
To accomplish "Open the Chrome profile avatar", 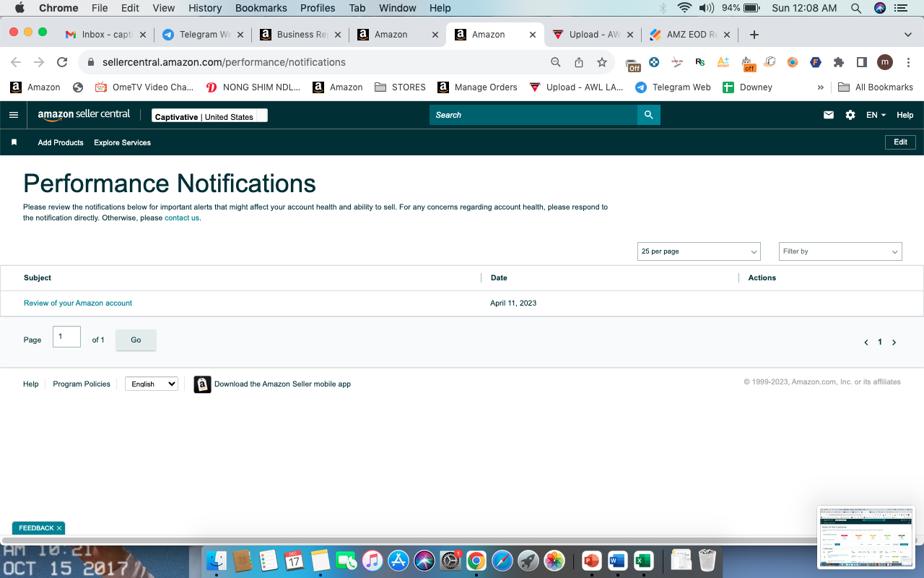I will click(x=885, y=62).
